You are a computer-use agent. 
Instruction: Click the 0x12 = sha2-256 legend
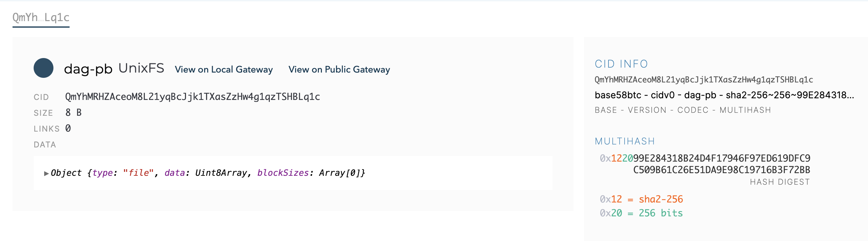641,199
